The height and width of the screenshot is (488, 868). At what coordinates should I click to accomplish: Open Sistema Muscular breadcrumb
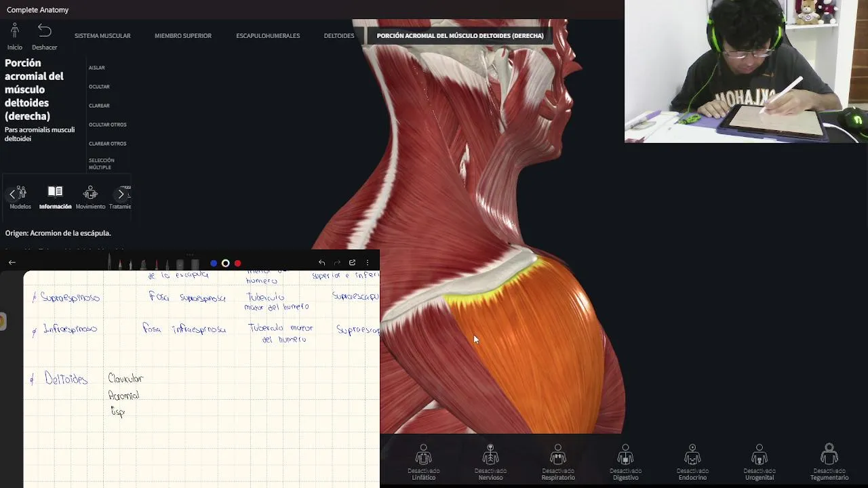[102, 36]
